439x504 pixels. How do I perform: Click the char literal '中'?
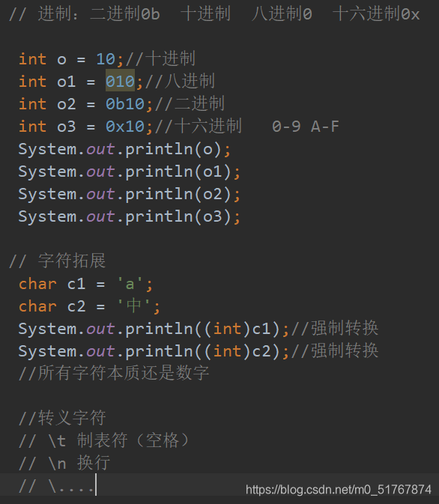point(134,306)
